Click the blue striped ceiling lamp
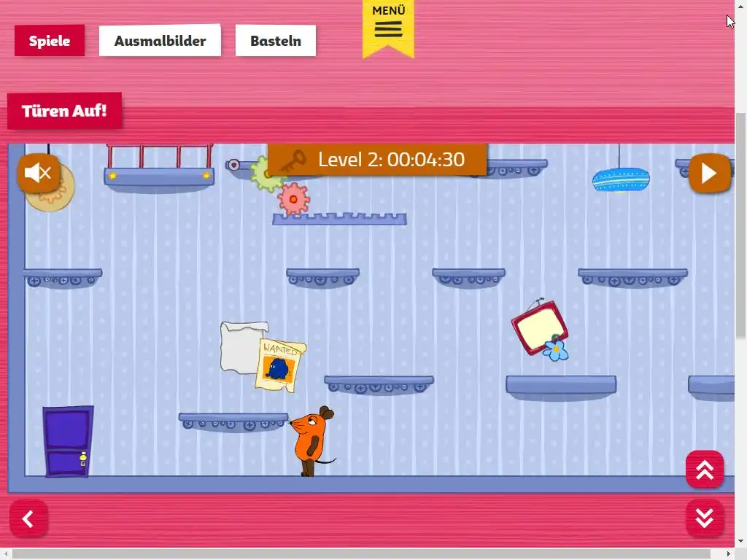 621,180
